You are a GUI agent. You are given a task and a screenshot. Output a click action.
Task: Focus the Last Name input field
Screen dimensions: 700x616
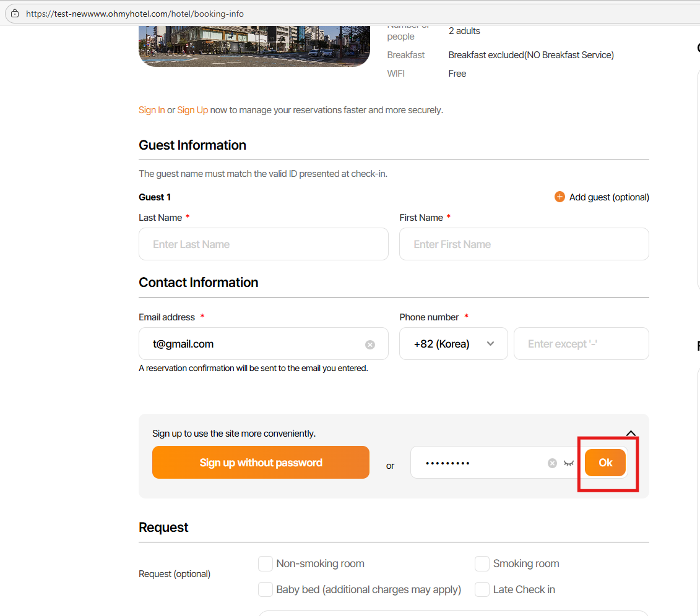coord(263,244)
